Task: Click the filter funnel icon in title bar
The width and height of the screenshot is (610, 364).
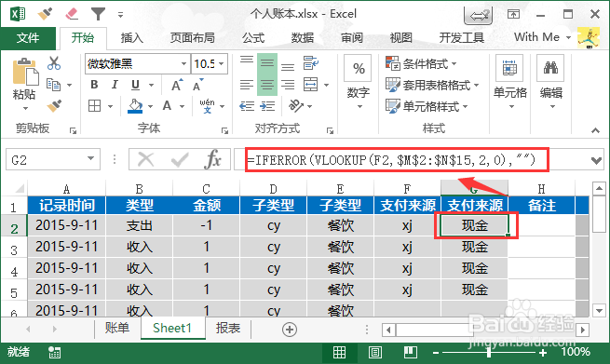Action: [98, 14]
